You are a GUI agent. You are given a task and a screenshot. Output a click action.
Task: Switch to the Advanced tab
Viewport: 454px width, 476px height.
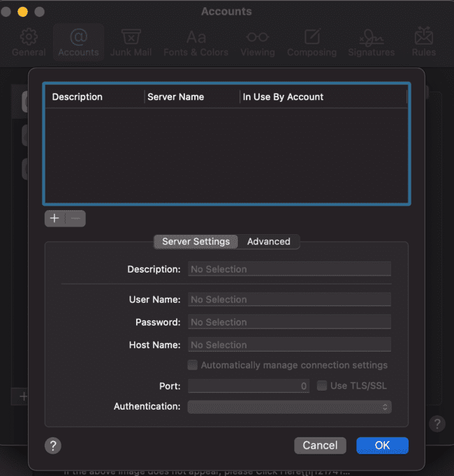(269, 242)
